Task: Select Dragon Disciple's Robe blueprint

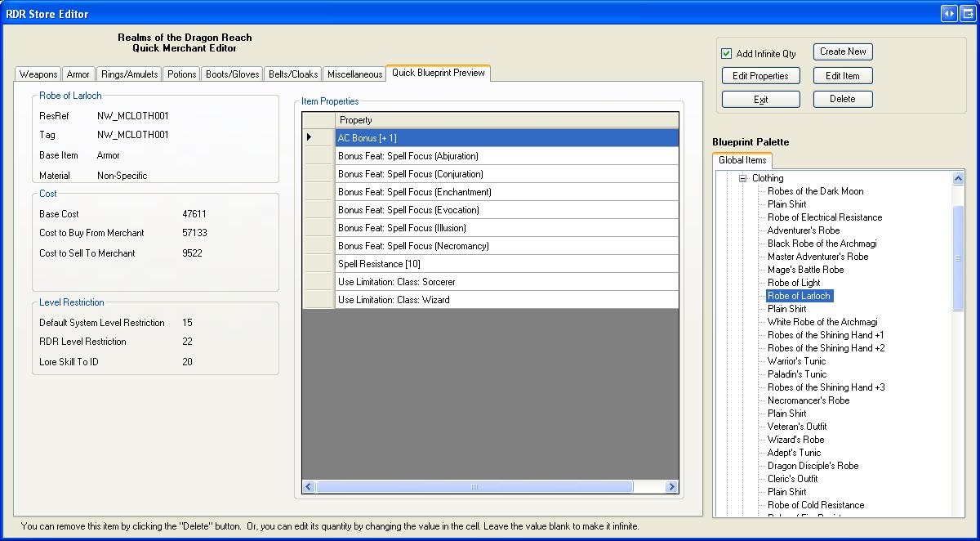Action: [x=813, y=466]
